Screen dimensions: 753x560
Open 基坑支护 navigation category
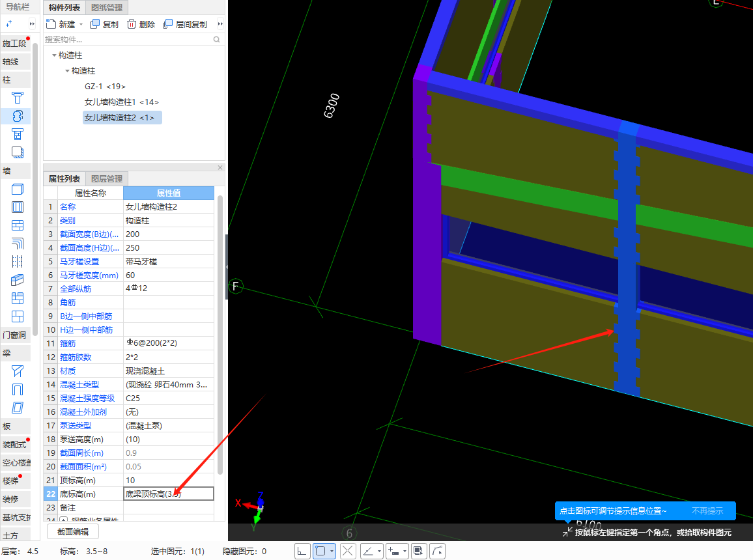16,517
